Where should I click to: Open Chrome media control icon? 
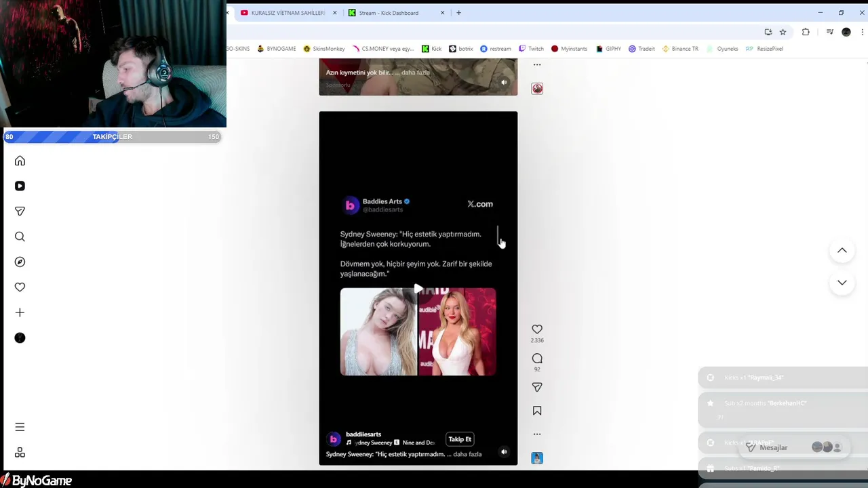point(829,32)
